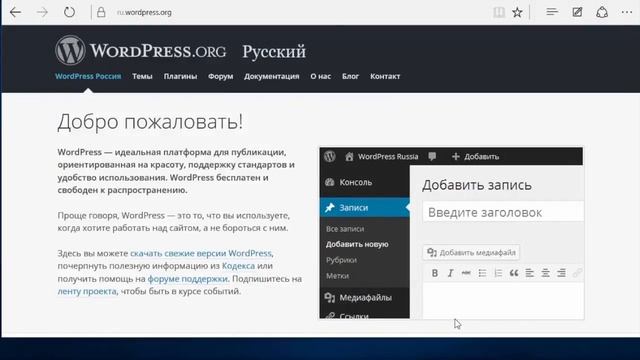Open the Контакт menu item

click(385, 76)
